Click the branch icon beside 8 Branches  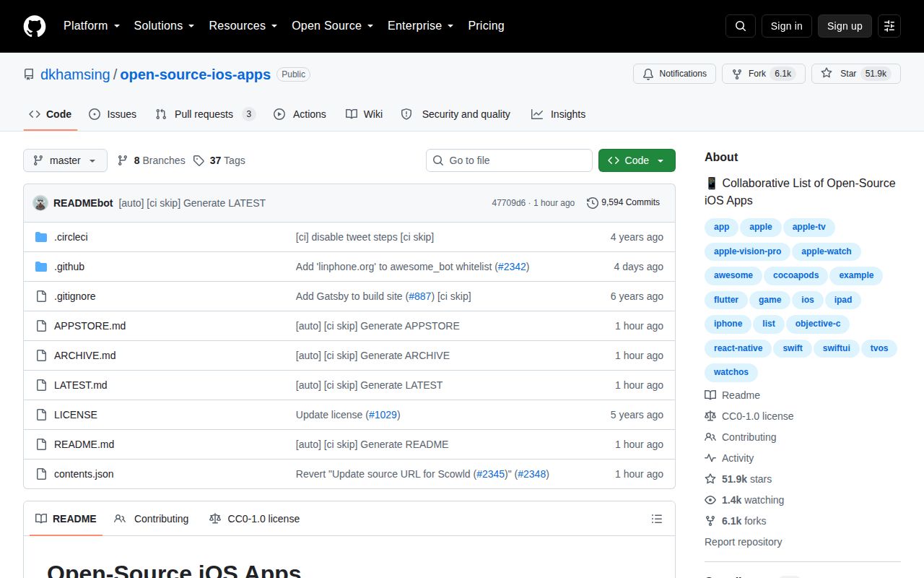(x=123, y=160)
